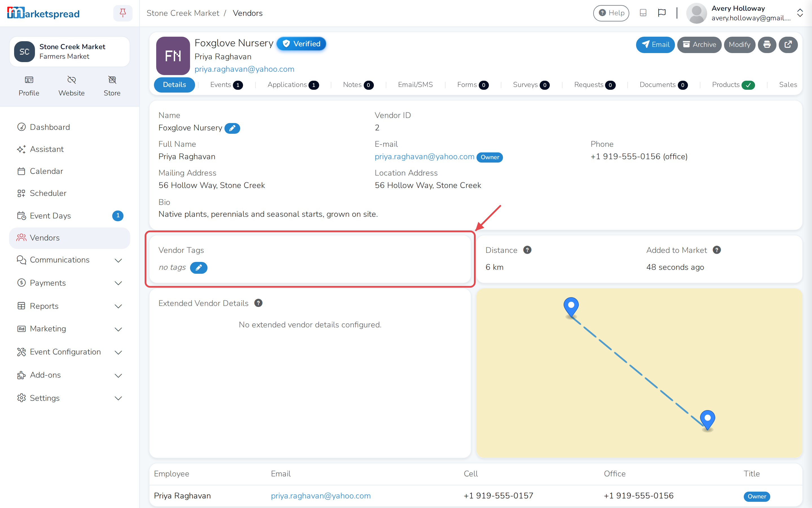This screenshot has height=508, width=812.
Task: Click the upper map location pin
Action: (x=571, y=307)
